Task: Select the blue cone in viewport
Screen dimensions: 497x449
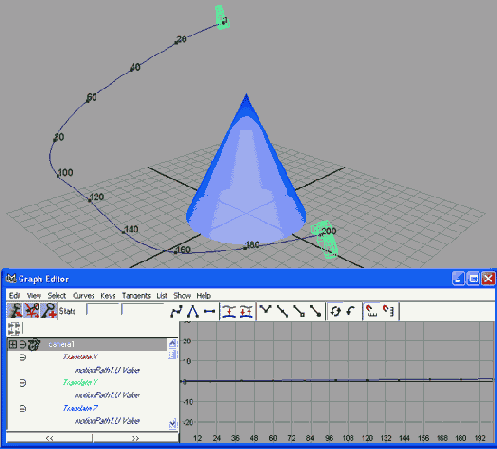Action: point(246,173)
